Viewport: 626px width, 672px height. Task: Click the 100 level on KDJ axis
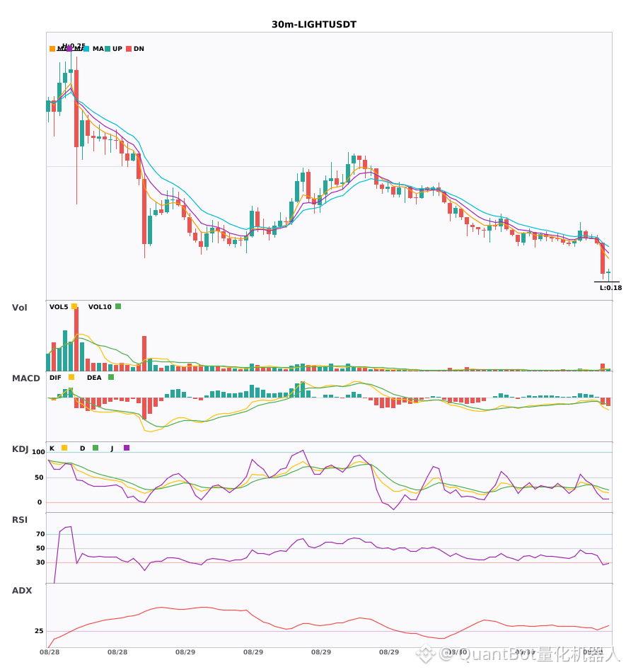tap(39, 452)
